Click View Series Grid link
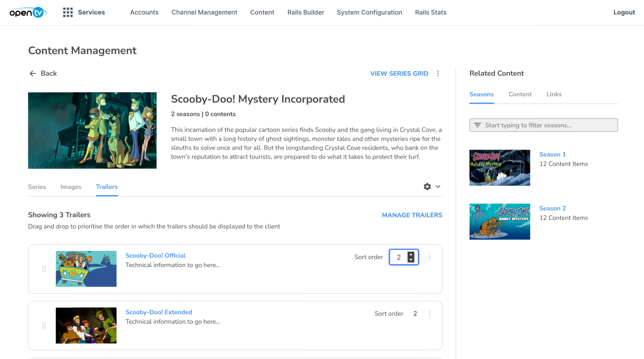Screen dimensions: 644x359 tap(399, 73)
